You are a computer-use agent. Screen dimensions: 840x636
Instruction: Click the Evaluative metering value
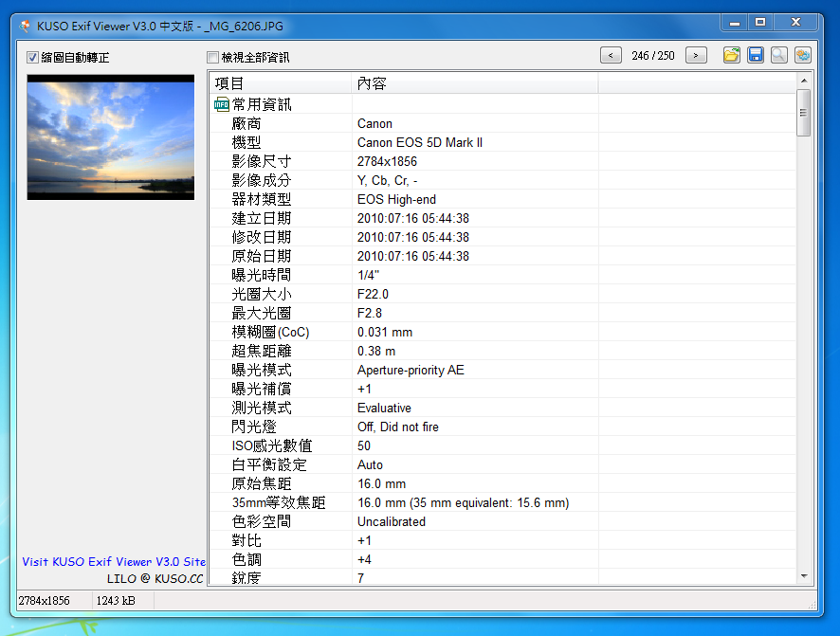click(384, 408)
